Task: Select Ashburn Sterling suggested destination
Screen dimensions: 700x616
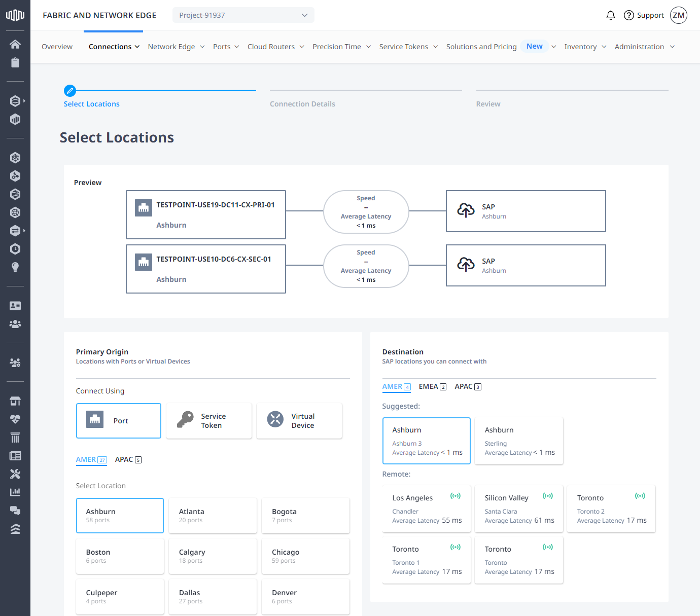Action: click(x=519, y=441)
